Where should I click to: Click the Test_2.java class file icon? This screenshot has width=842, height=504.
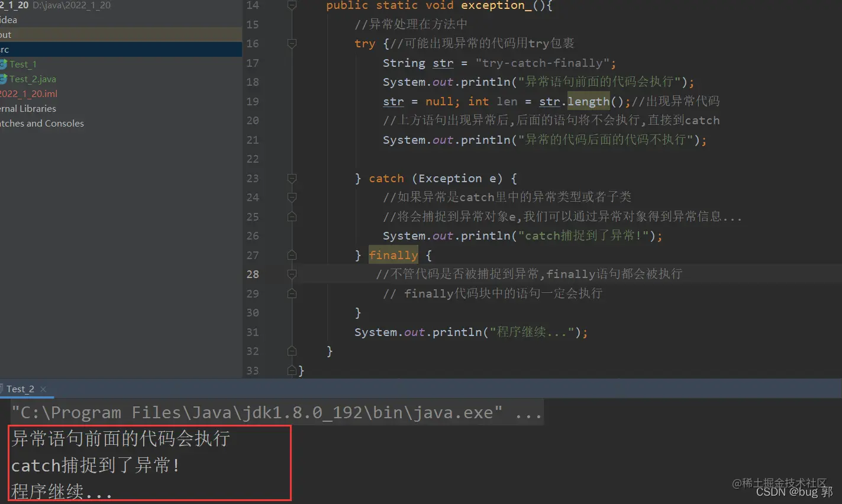point(3,79)
